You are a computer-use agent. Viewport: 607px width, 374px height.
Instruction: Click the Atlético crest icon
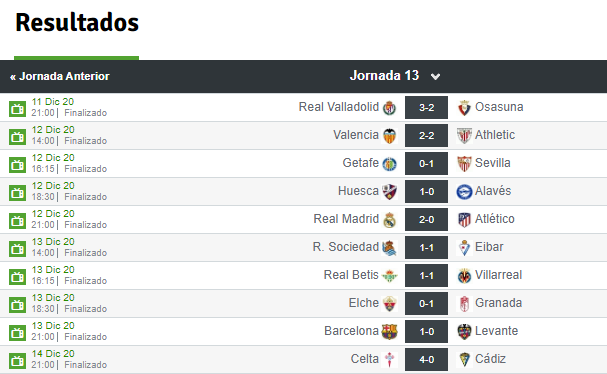[464, 220]
